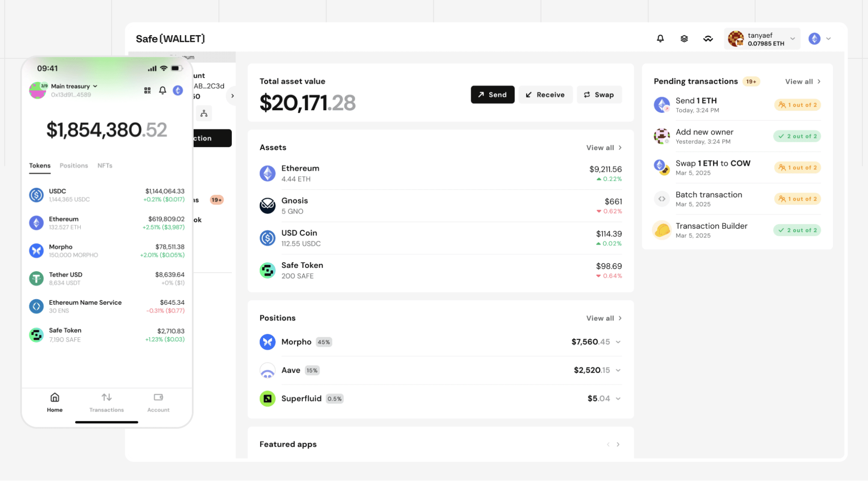This screenshot has width=868, height=481.
Task: Click the Tether USD icon on phone
Action: (36, 279)
